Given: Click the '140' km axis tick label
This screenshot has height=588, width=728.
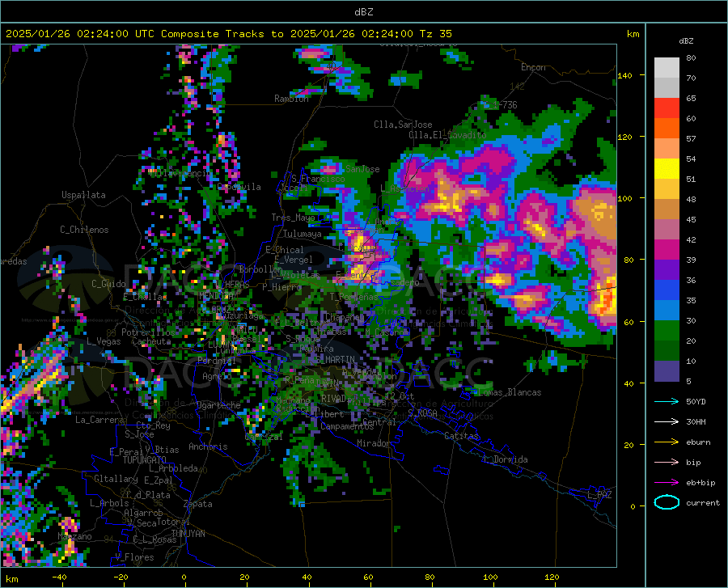Looking at the screenshot, I should [624, 75].
